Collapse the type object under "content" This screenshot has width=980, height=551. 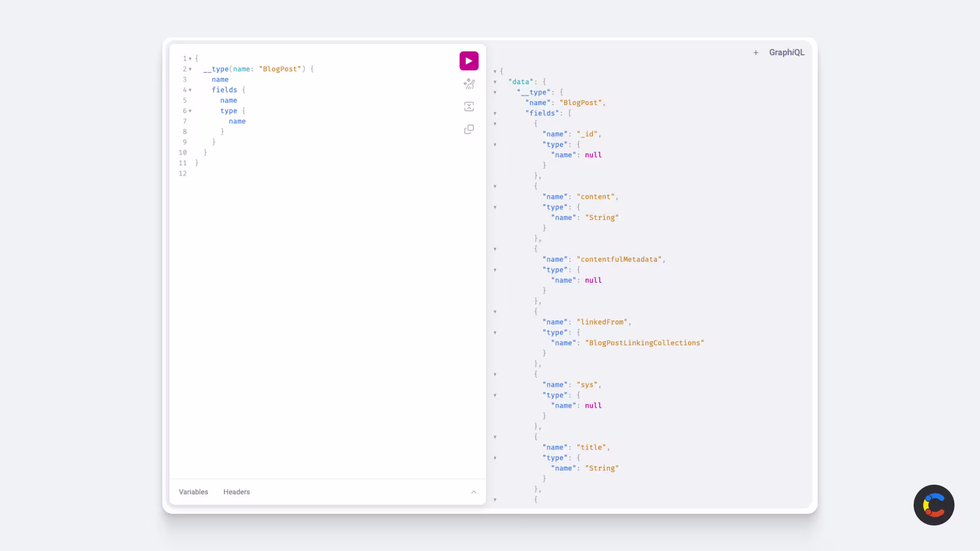495,208
